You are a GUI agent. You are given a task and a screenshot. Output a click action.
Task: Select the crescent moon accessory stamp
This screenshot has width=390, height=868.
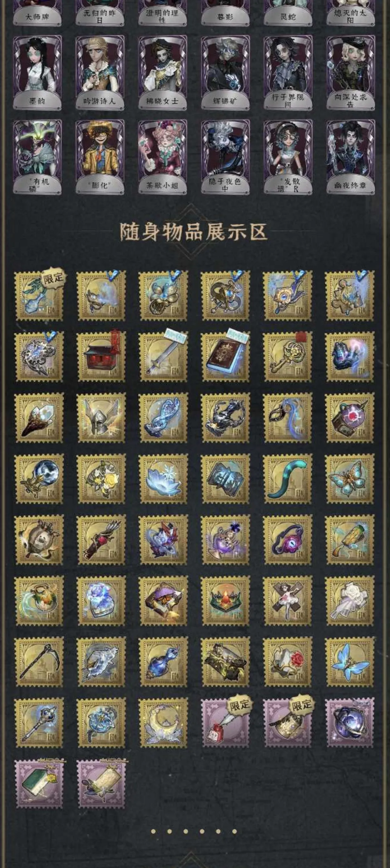click(x=163, y=723)
